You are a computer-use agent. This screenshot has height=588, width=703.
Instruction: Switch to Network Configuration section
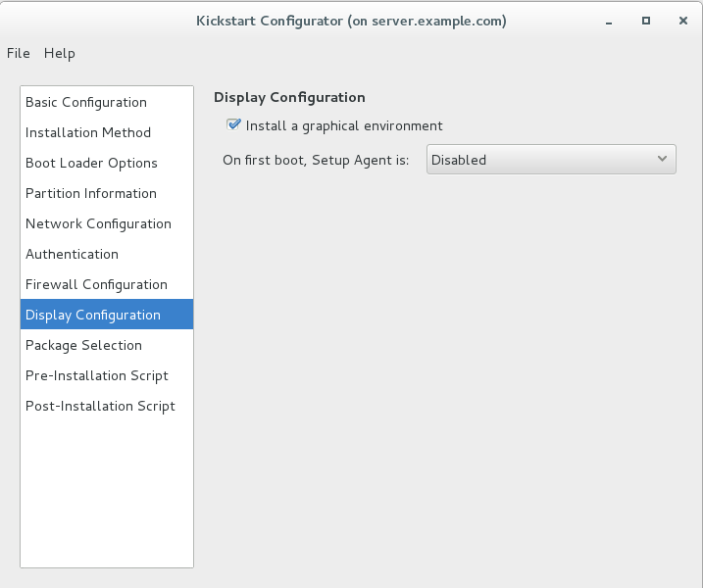click(x=98, y=223)
